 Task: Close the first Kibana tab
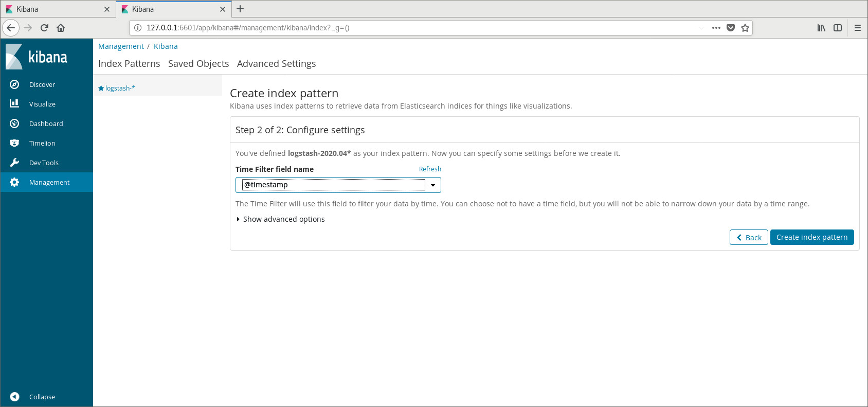click(107, 9)
